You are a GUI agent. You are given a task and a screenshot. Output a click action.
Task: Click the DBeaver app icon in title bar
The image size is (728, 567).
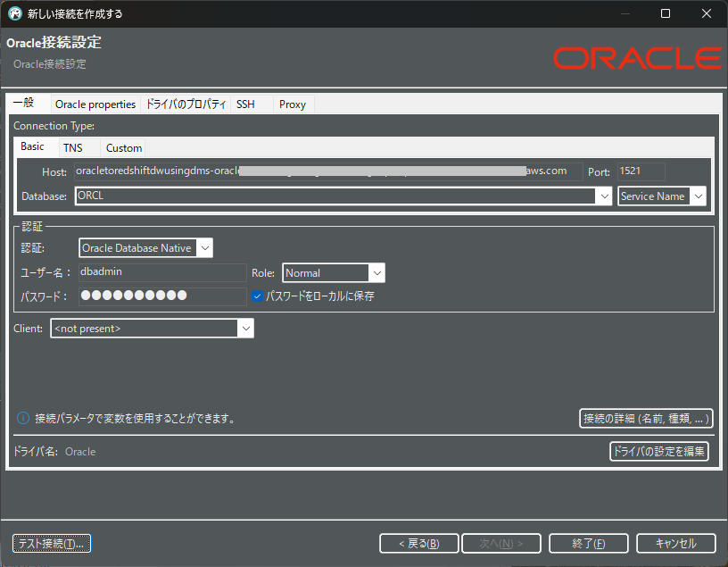click(15, 13)
